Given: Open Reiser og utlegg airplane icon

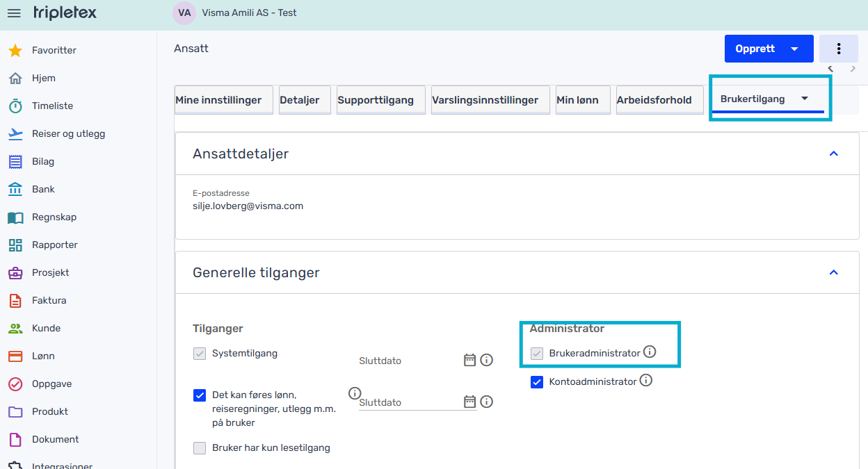Looking at the screenshot, I should (x=15, y=134).
